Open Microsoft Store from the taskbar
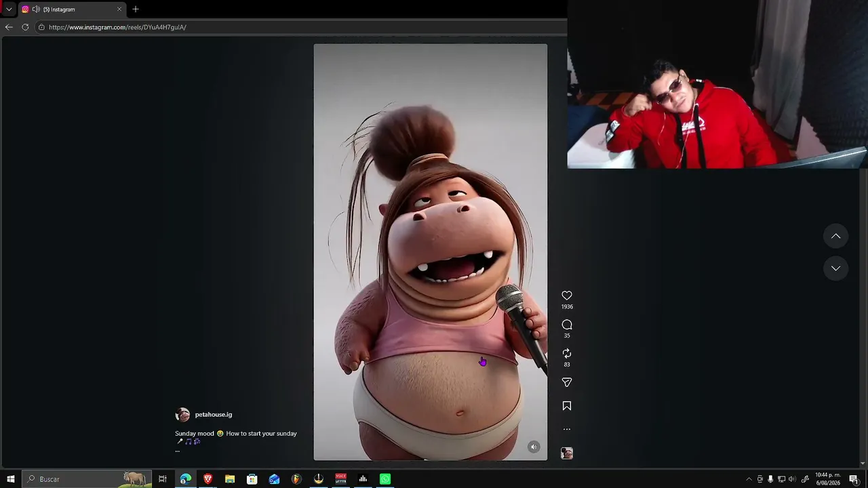The height and width of the screenshot is (488, 868). click(x=252, y=479)
